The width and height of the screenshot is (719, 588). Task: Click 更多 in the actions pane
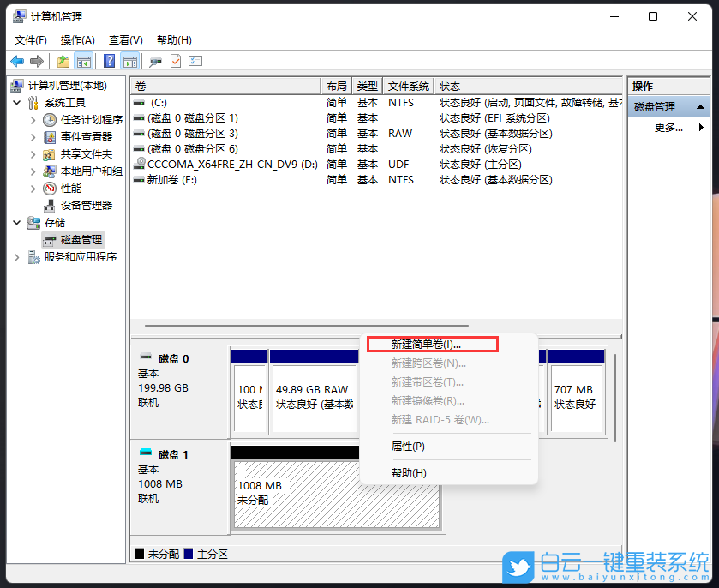point(666,126)
